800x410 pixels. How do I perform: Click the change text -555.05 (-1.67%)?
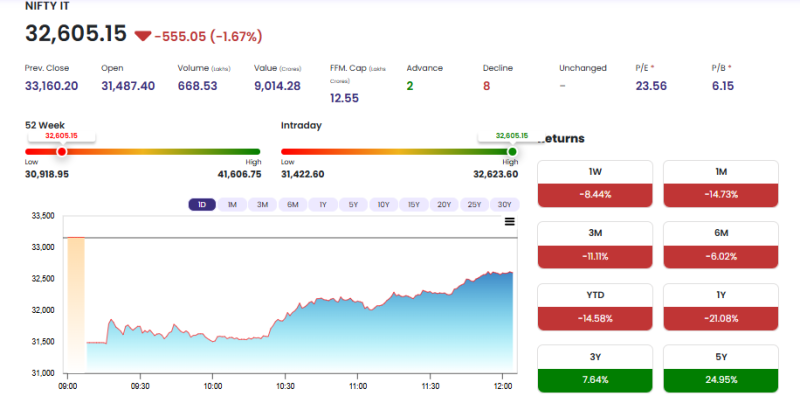click(x=208, y=36)
